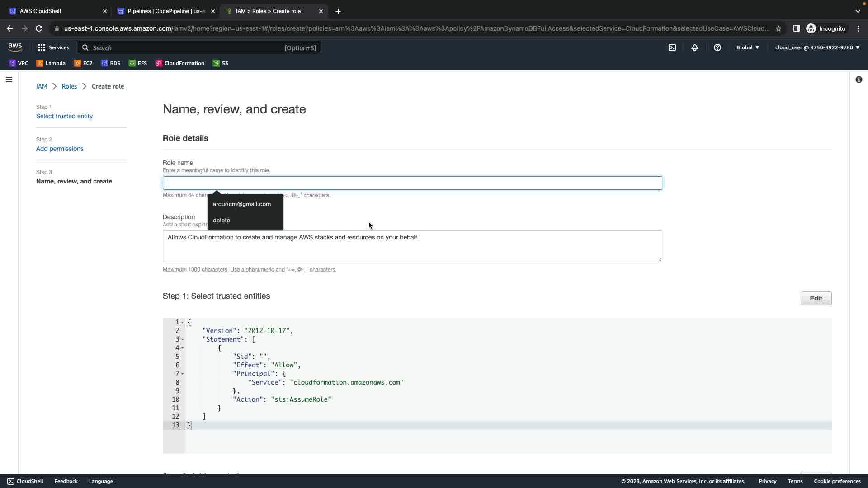Click the Edit trusted entities button

point(816,298)
